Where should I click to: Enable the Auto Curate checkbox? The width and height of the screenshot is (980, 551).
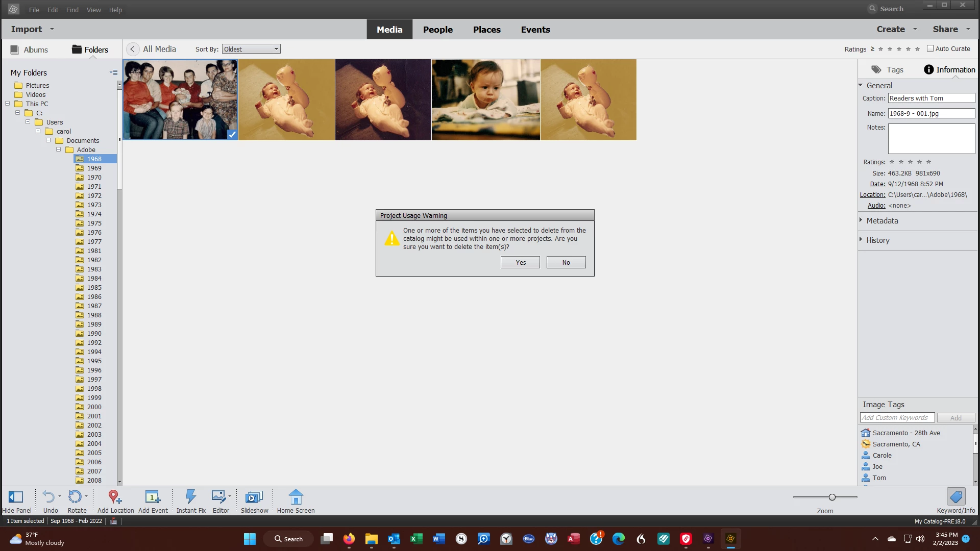(x=930, y=48)
